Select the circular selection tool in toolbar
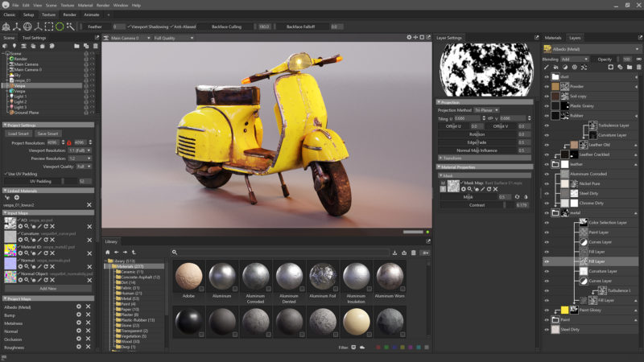 [x=60, y=27]
